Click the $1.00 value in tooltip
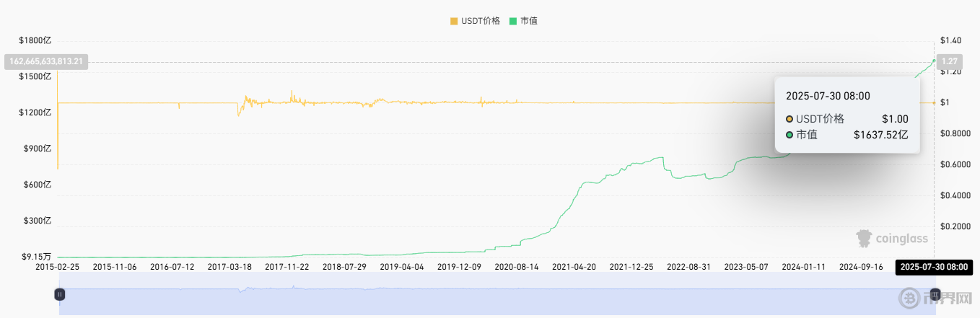Screen dimensions: 980x318 [x=895, y=119]
